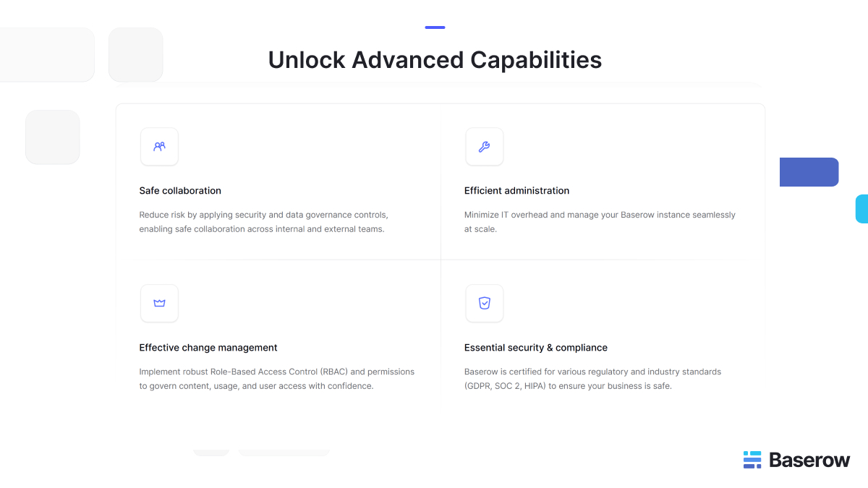Click the people icon above Safe collaboration
Screen dimensions: 868x488
159,146
